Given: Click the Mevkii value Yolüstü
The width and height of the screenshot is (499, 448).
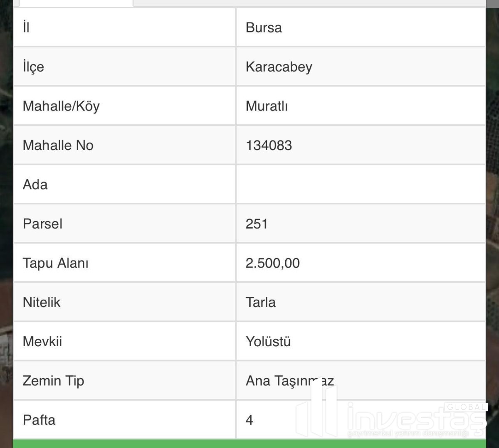Looking at the screenshot, I should click(268, 342).
